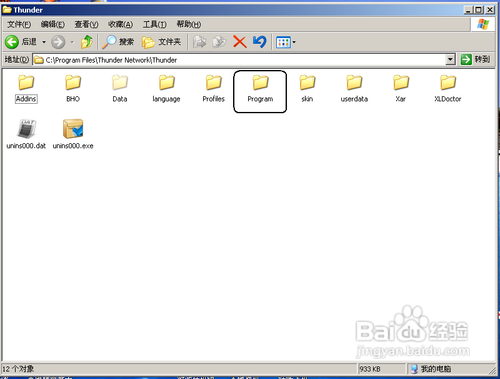500x379 pixels.
Task: Click the Windows flag logo in menu bar
Action: (483, 24)
